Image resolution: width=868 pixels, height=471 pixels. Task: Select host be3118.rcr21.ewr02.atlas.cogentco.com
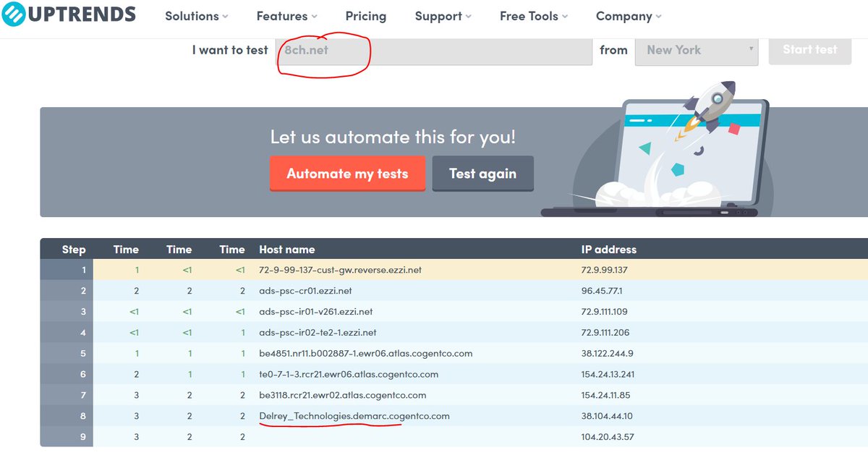(x=343, y=396)
